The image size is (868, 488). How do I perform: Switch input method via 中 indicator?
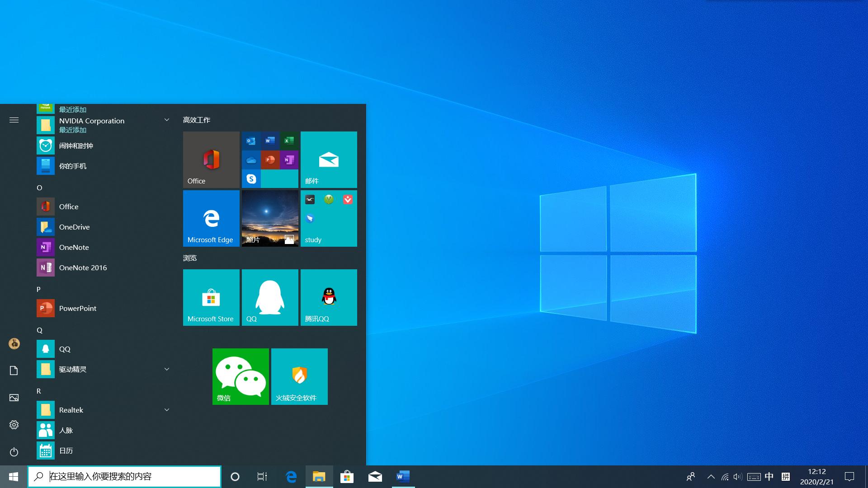tap(769, 476)
